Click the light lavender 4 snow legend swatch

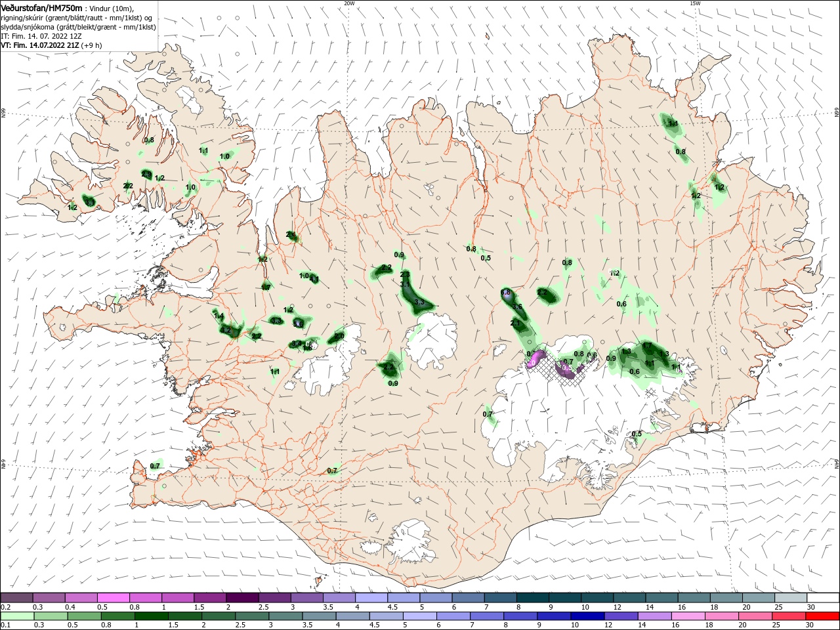(x=371, y=598)
